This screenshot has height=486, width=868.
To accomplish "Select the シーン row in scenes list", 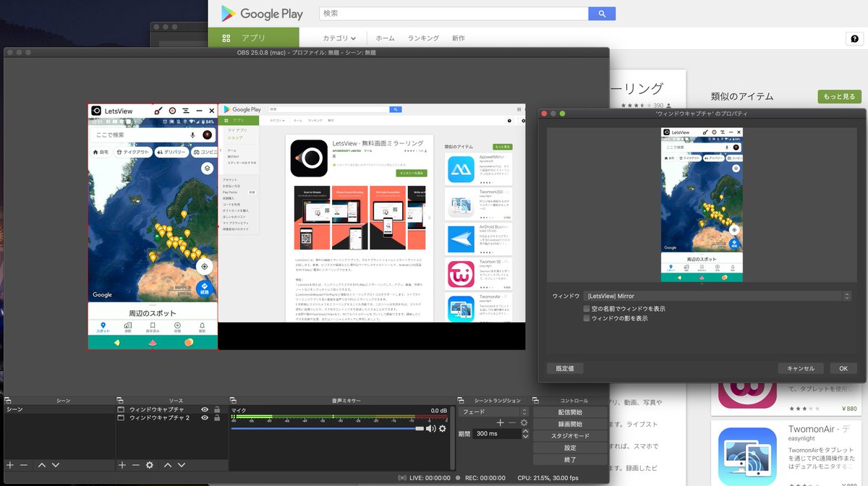I will 58,410.
